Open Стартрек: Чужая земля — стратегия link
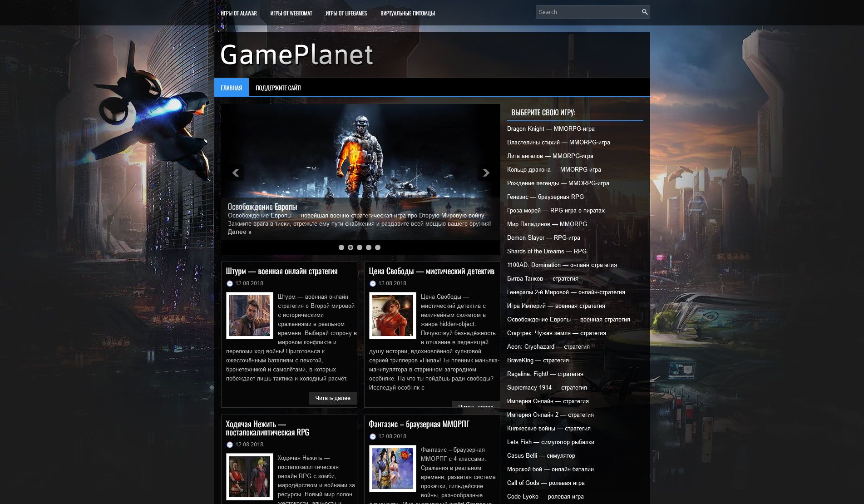864x504 pixels. (557, 333)
